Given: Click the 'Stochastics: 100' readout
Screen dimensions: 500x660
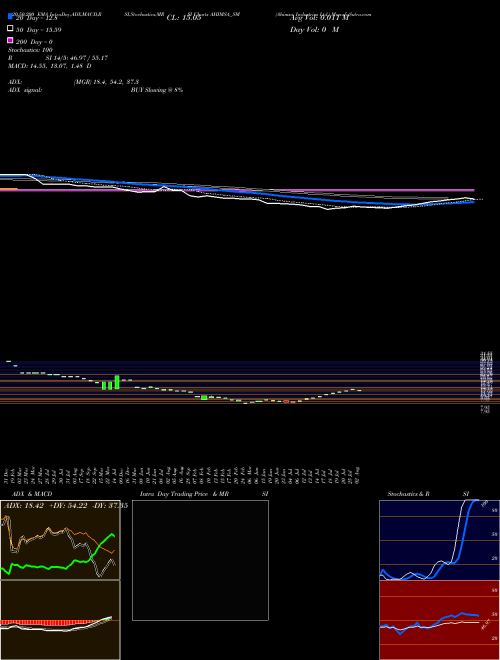Looking at the screenshot, I should click(30, 50).
